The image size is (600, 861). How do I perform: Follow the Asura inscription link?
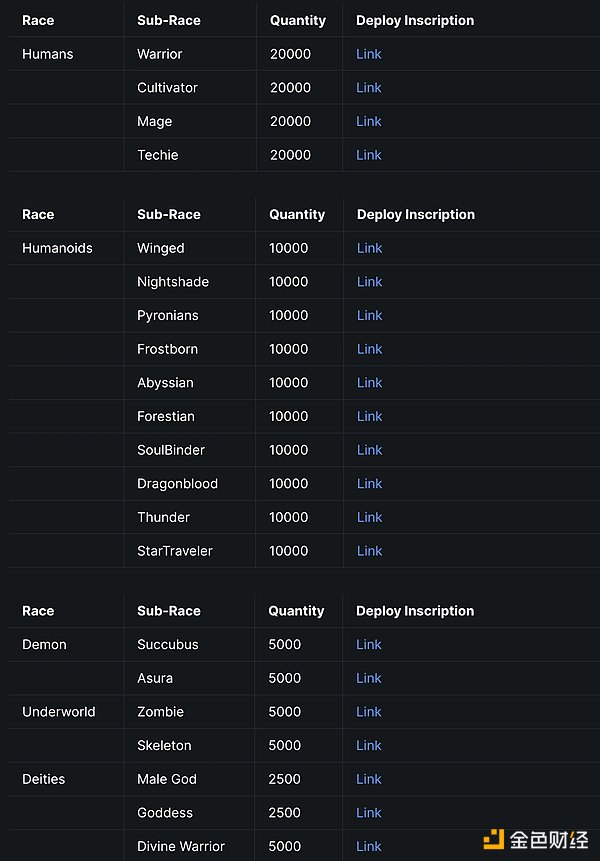(x=369, y=678)
